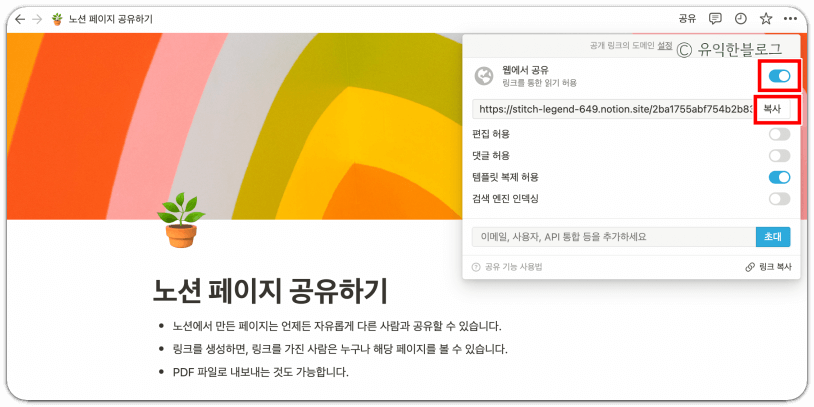Open the three-dot more menu
814x407 pixels.
click(x=791, y=19)
